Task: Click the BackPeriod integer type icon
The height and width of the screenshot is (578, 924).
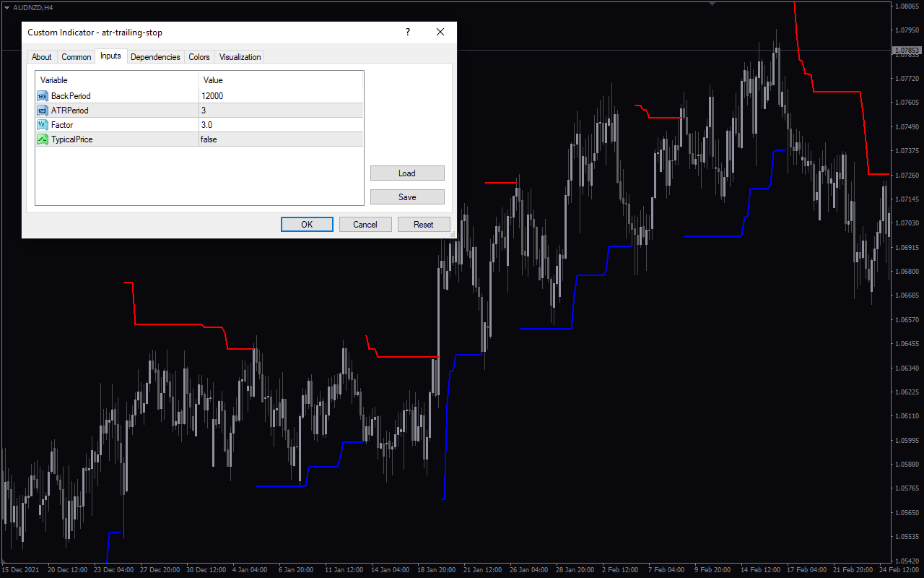Action: click(42, 96)
